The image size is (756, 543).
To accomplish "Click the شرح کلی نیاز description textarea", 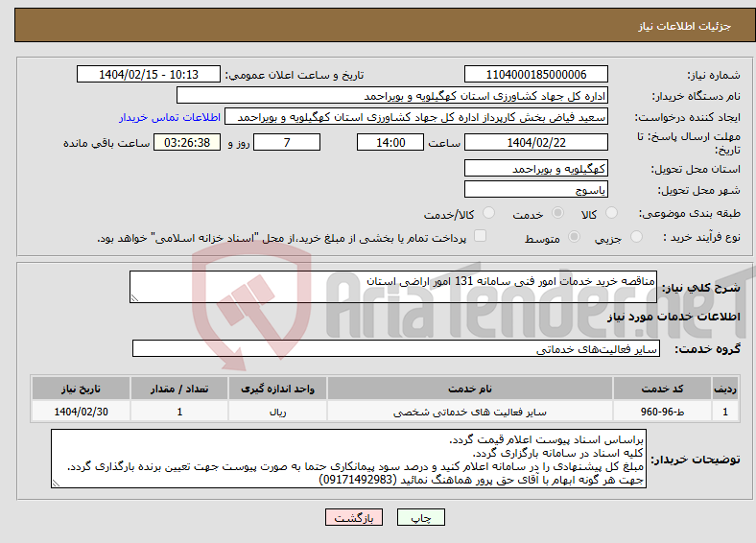I will pyautogui.click(x=393, y=287).
